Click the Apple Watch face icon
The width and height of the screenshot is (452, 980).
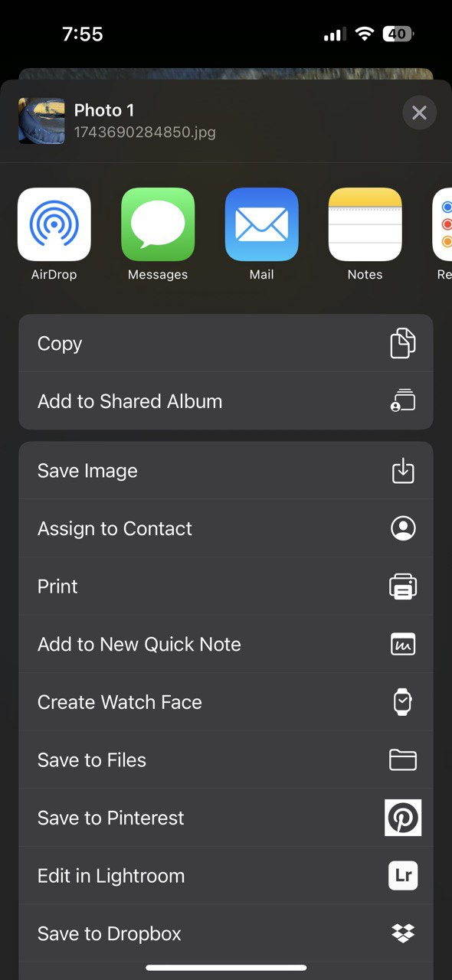click(x=403, y=702)
